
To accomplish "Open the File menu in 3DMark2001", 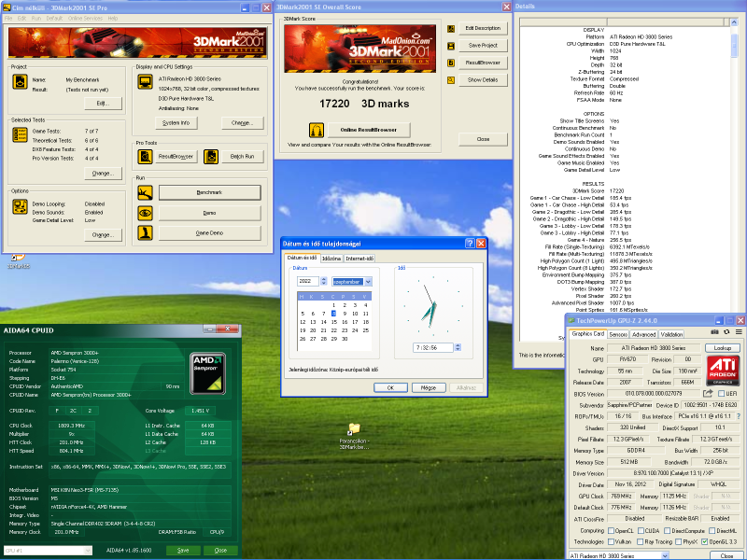I will (8, 18).
